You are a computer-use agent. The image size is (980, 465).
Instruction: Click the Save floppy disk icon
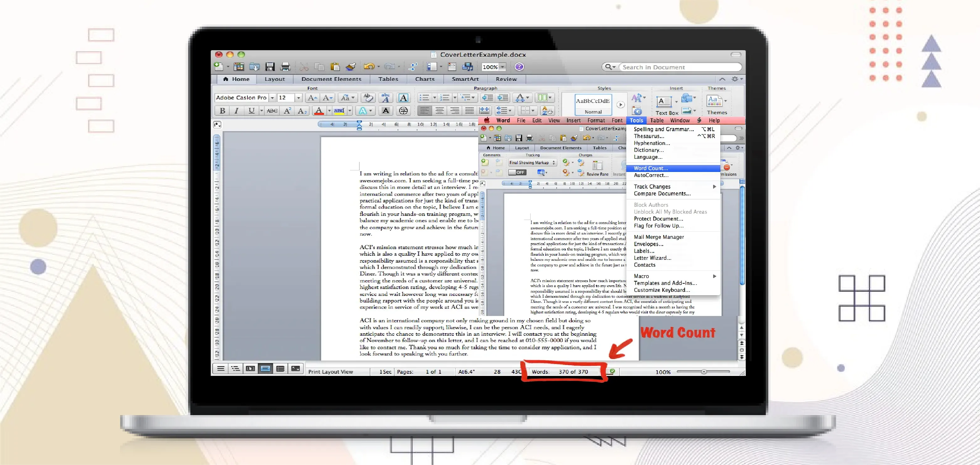(270, 67)
